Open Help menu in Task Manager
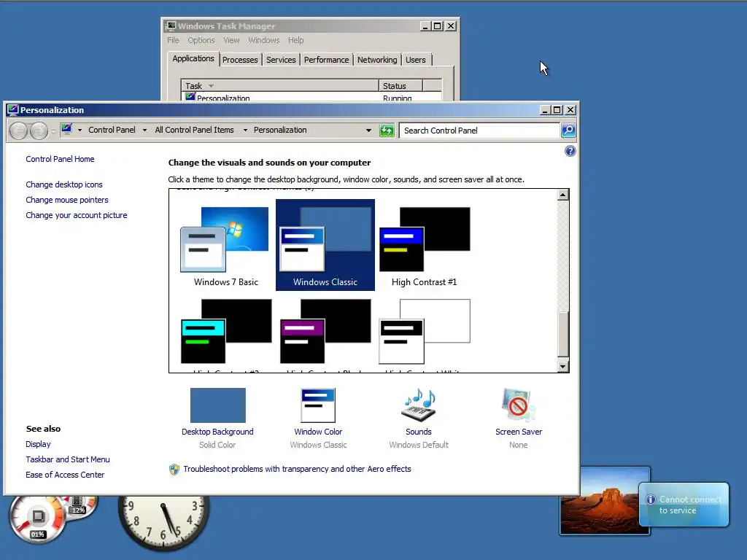 coord(296,40)
